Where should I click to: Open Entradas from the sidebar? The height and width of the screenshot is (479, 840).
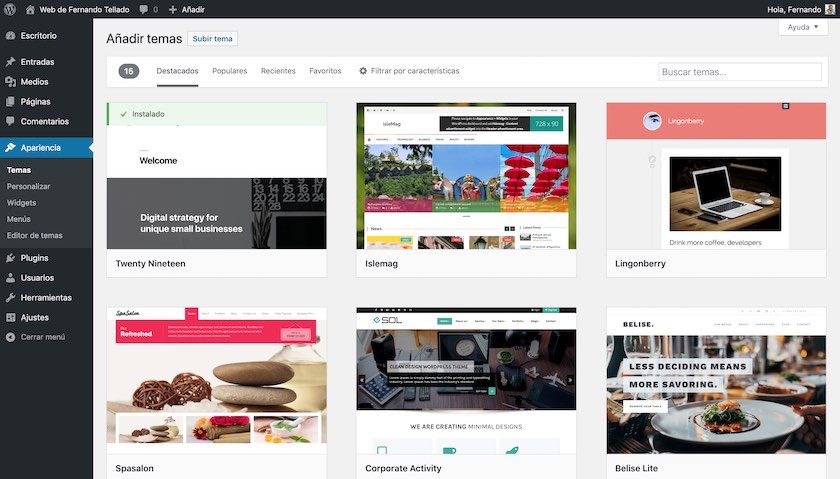[37, 62]
